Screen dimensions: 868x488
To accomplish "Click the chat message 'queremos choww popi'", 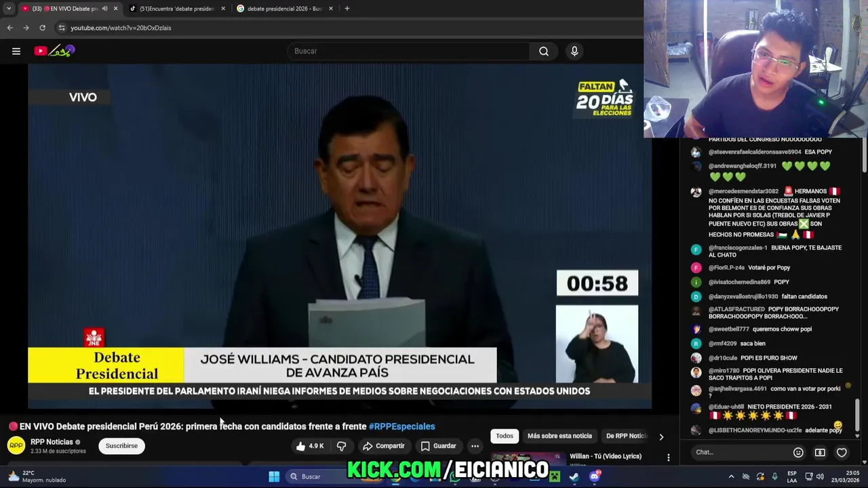I will (782, 329).
